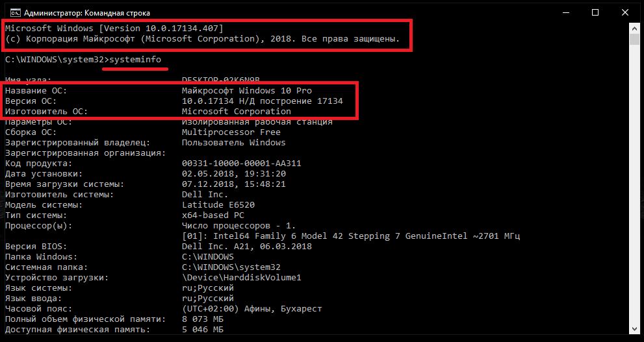Click '10.0.17134 Н/Д построение 17134' value
Image resolution: width=644 pixels, height=342 pixels.
262,101
